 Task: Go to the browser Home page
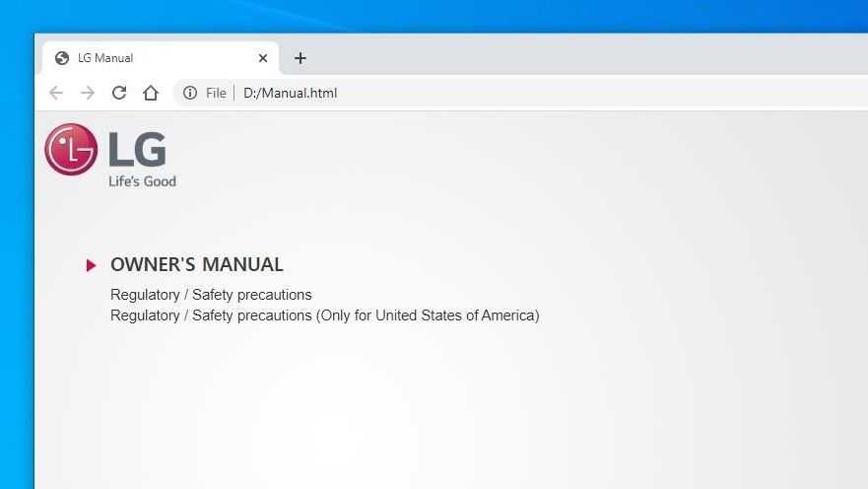(151, 93)
